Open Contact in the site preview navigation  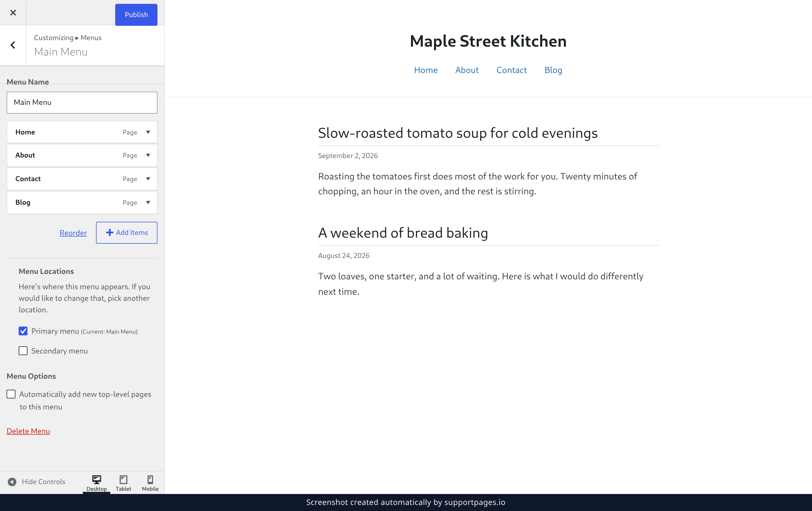coord(511,70)
